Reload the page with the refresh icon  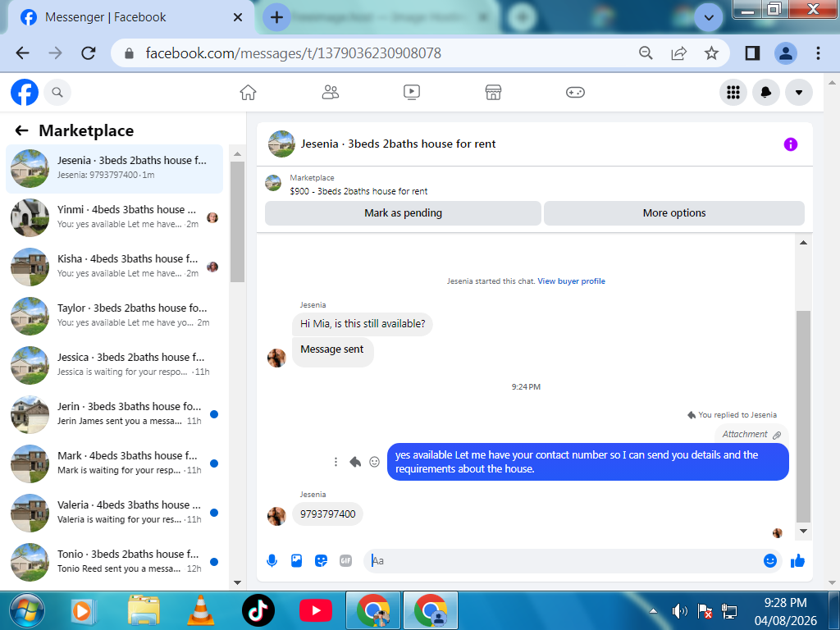pyautogui.click(x=89, y=53)
